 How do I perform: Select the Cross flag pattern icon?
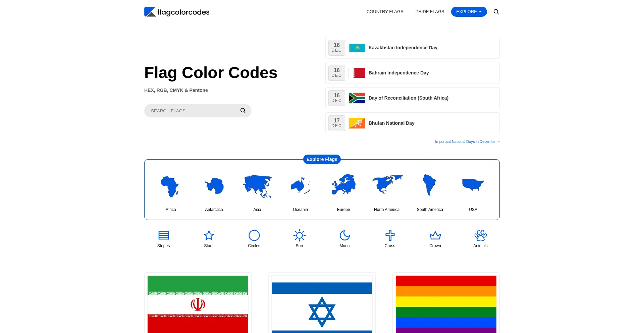(390, 235)
